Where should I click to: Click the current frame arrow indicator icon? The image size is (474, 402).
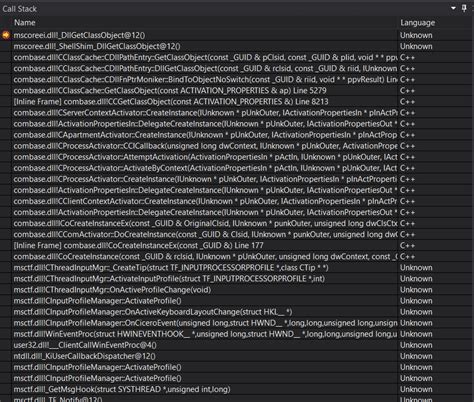pyautogui.click(x=6, y=35)
